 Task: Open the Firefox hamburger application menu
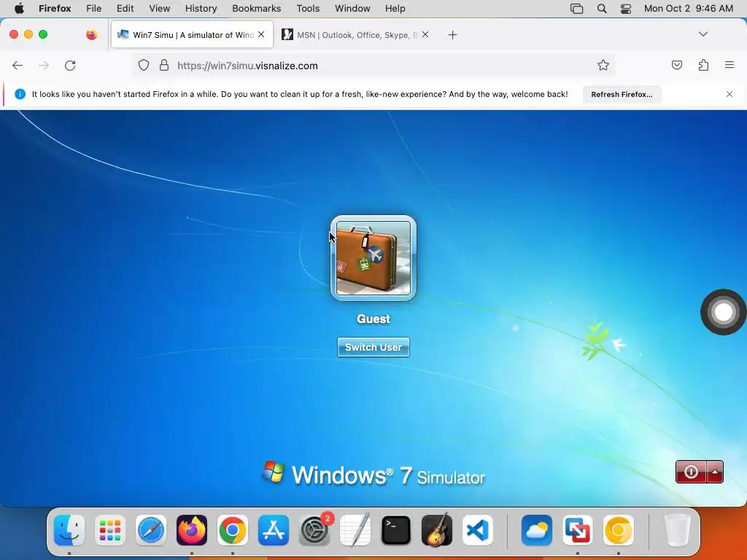729,66
